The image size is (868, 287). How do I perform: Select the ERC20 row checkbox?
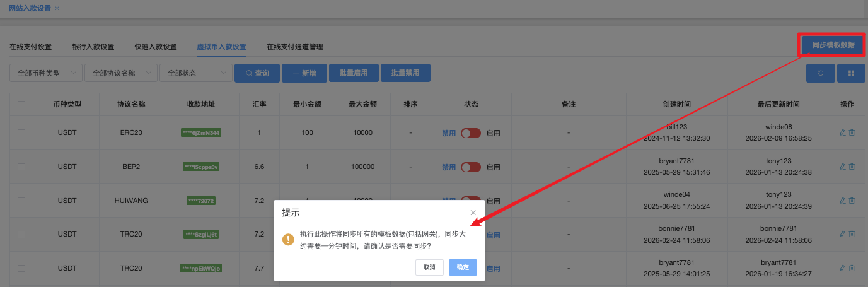(x=21, y=133)
